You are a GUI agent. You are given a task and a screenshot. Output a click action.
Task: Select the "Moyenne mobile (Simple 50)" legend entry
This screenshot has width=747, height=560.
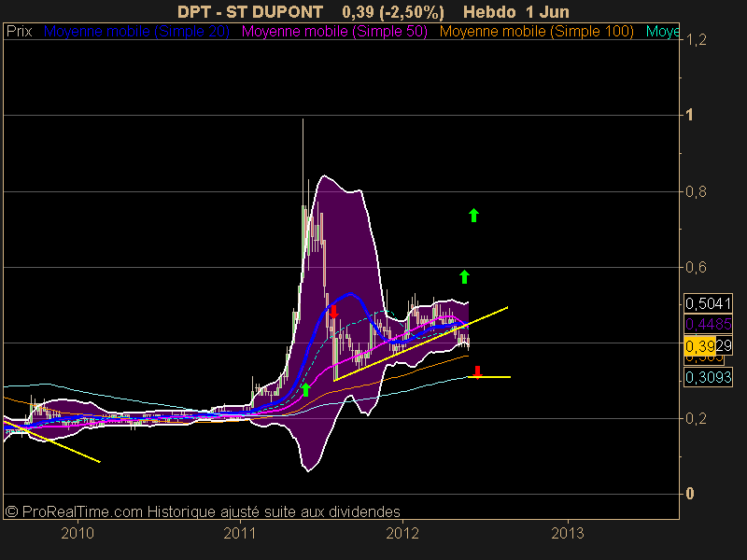pos(334,32)
